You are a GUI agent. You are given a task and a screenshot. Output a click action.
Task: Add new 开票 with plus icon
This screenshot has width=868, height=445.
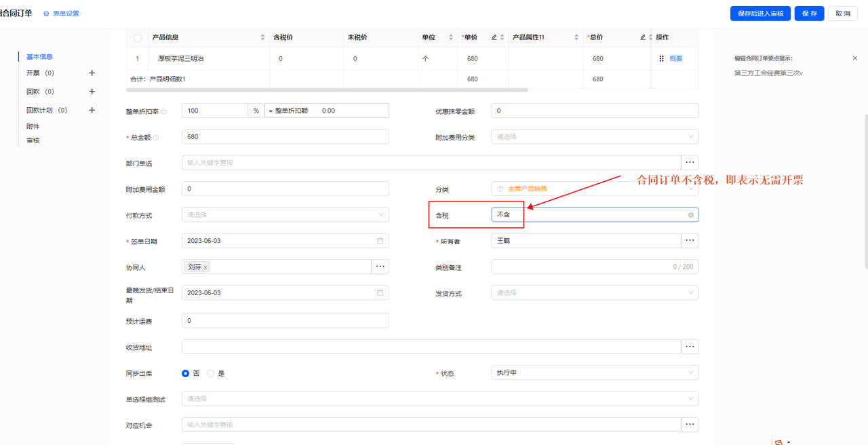click(x=92, y=73)
